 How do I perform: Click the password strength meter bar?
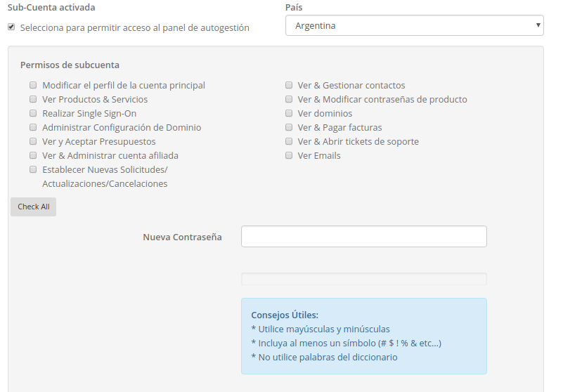point(363,279)
